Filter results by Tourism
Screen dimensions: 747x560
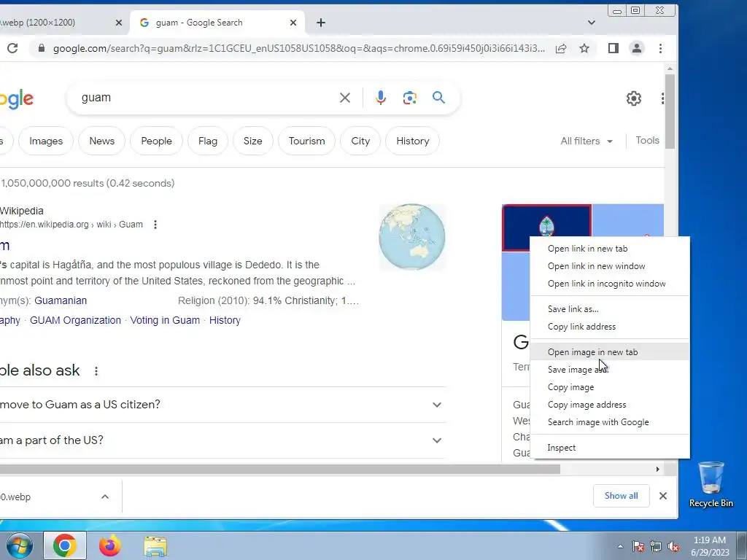tap(307, 141)
